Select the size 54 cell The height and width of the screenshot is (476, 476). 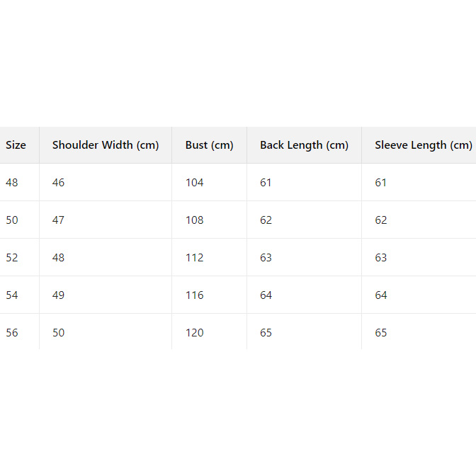point(12,295)
